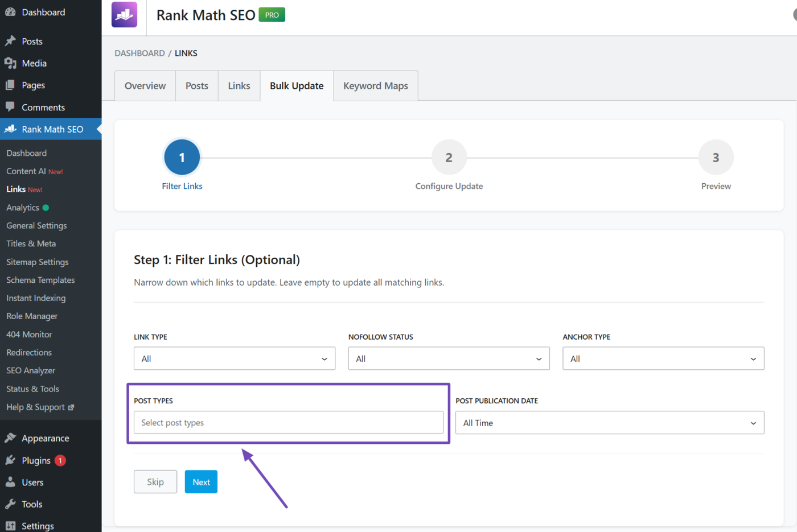Open Settings using the sliders icon
Viewport: 797px width, 532px height.
click(11, 525)
